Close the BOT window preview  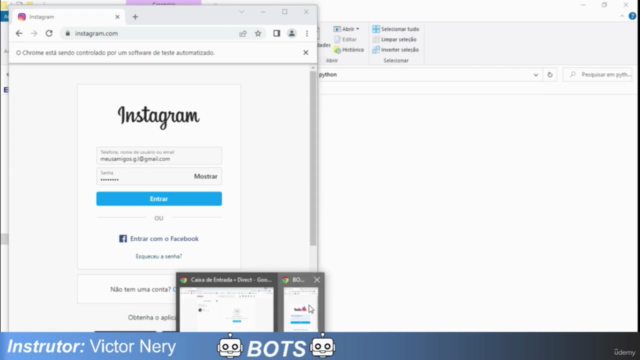point(317,280)
